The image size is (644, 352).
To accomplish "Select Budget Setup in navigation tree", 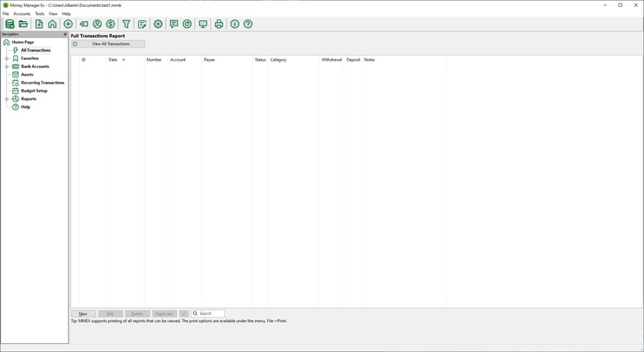I will tap(34, 91).
